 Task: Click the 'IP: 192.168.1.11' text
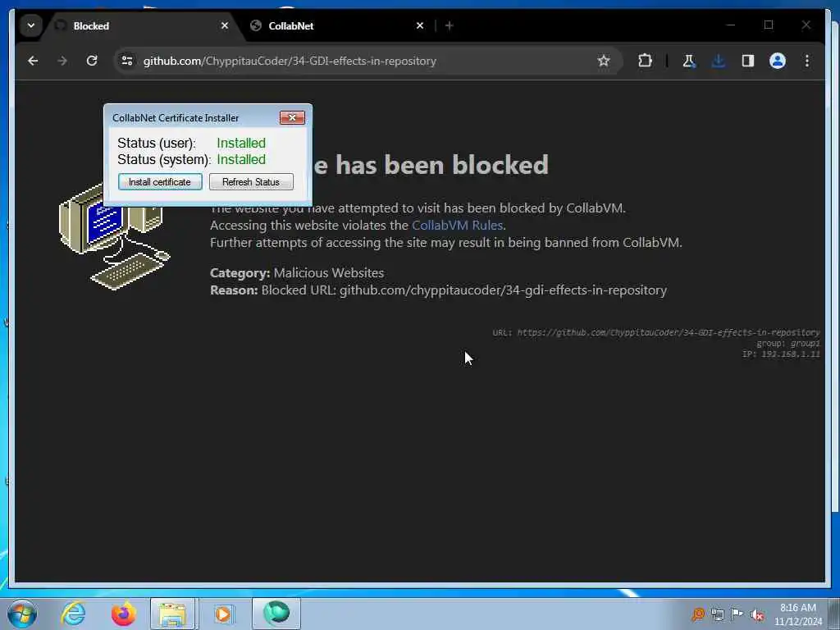click(781, 354)
